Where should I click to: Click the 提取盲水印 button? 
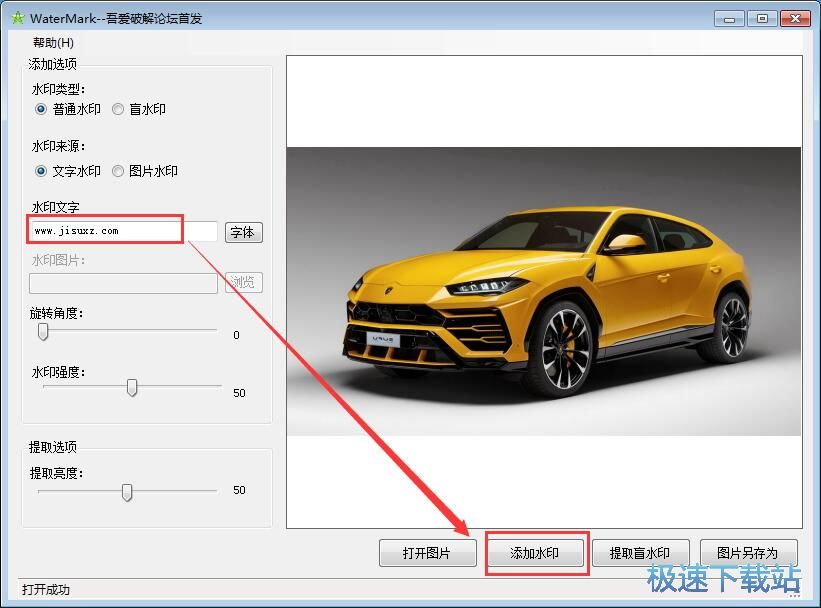click(x=640, y=553)
